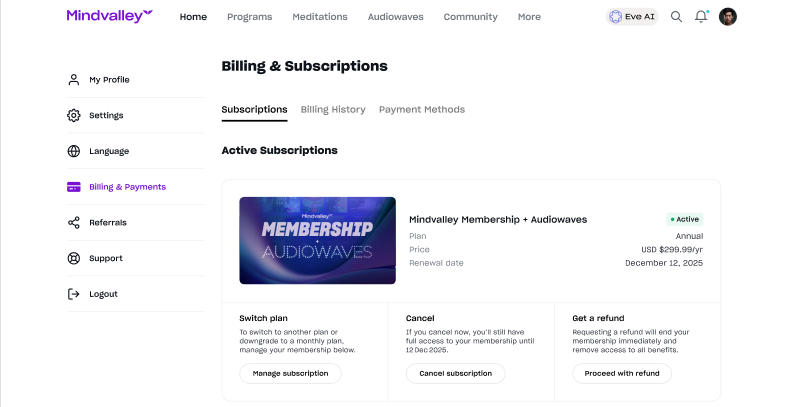The height and width of the screenshot is (407, 803).
Task: Open the user profile avatar
Action: pyautogui.click(x=728, y=17)
